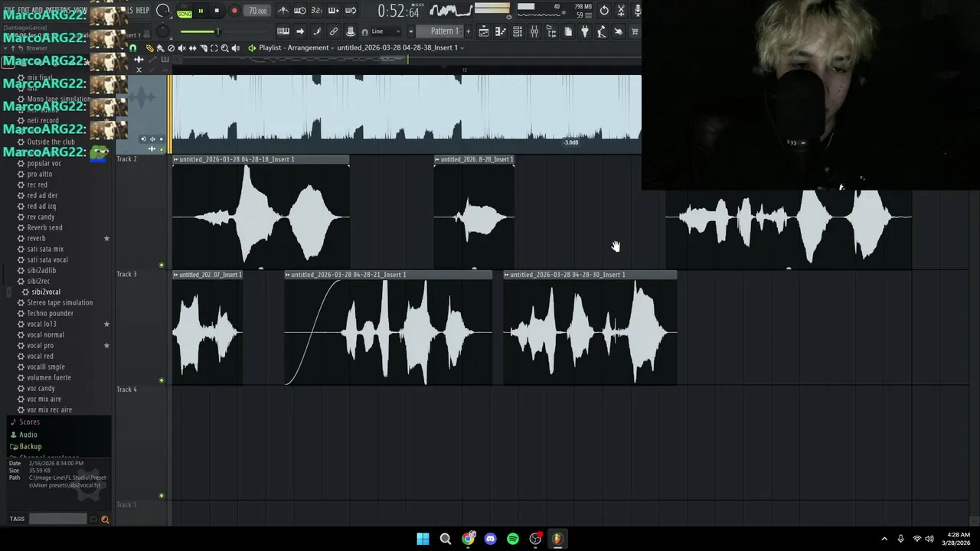Select the playlist Select tool

click(x=214, y=48)
